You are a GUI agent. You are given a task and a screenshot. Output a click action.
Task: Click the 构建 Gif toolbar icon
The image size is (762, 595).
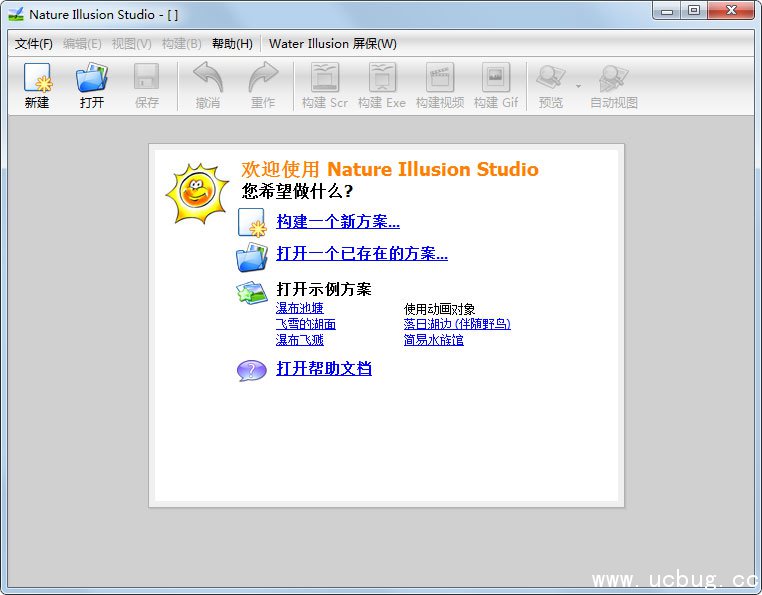(496, 79)
